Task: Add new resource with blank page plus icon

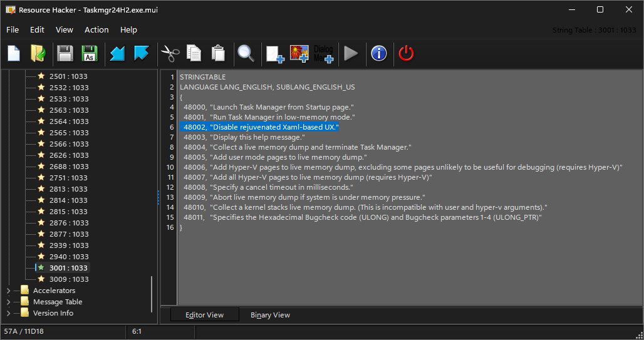Action: tap(275, 54)
